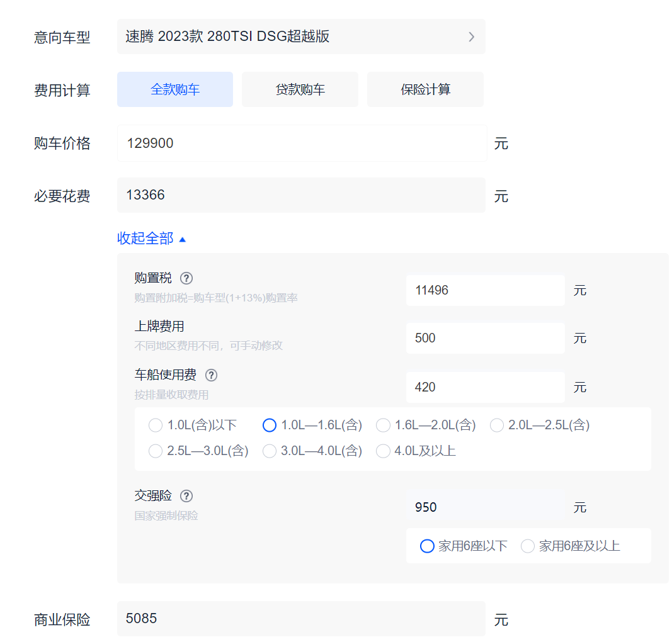Pick the 2.5L—3.0L(含) displacement option
Screen dimensions: 672x642
(156, 451)
